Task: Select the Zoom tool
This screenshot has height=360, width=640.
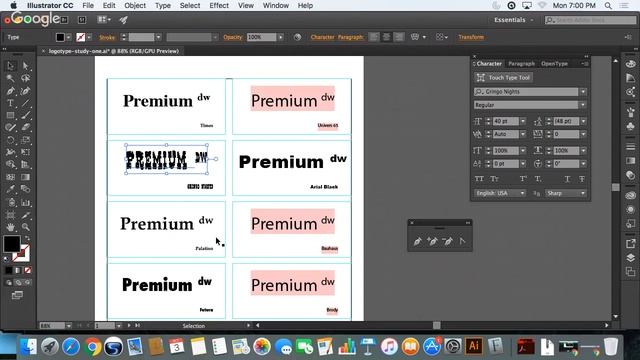Action: 25,227
